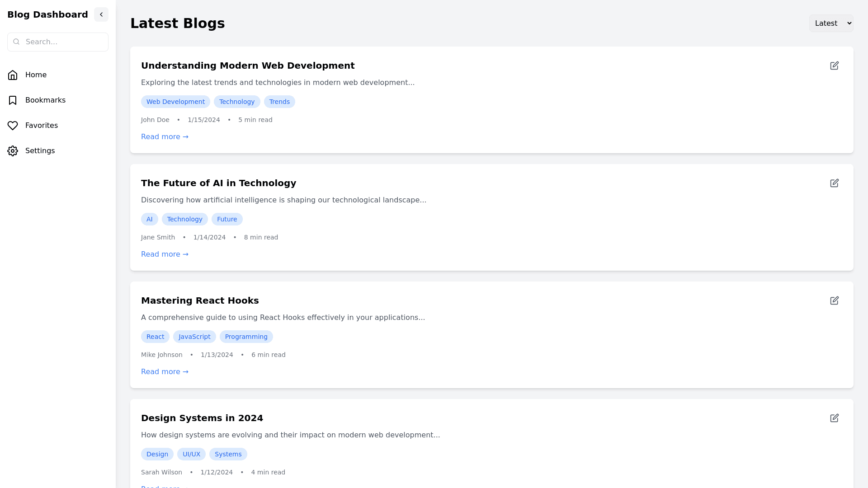Collapse the Blog Dashboard sidebar
This screenshot has height=488, width=868.
point(101,14)
